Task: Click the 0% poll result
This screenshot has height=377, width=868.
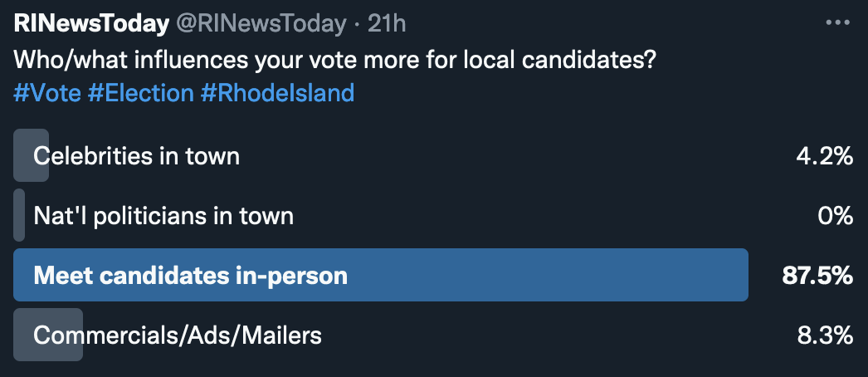Action: [x=834, y=216]
